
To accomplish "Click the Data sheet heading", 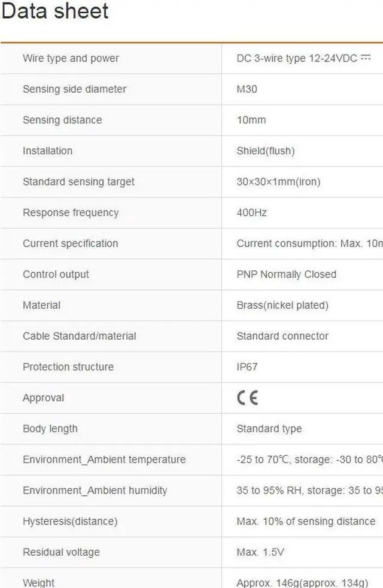I will (x=55, y=11).
